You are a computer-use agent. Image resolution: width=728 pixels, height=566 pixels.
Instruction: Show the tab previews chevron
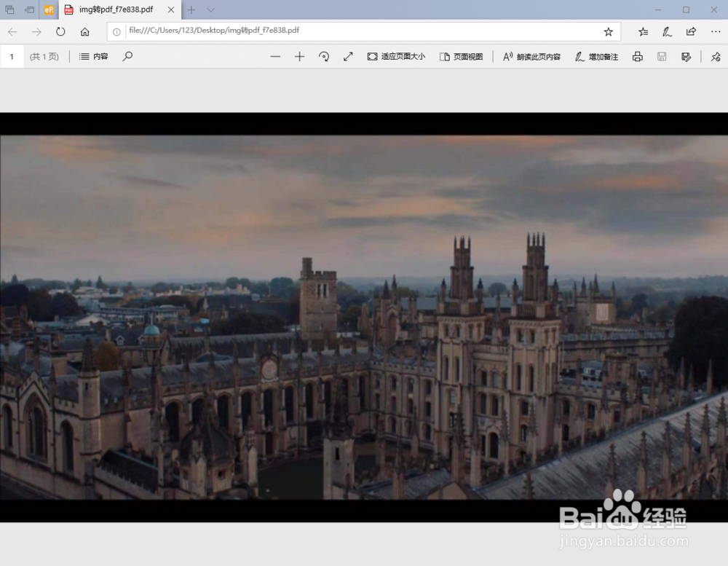[x=210, y=10]
